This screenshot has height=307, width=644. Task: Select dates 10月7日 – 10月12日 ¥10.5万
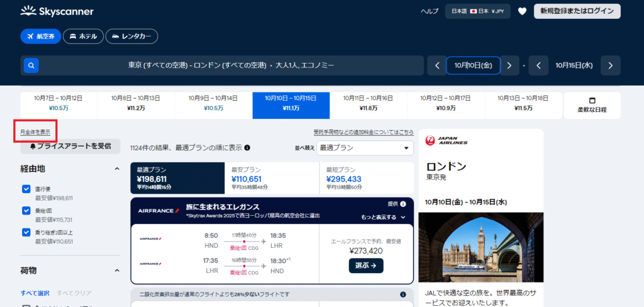click(x=58, y=105)
